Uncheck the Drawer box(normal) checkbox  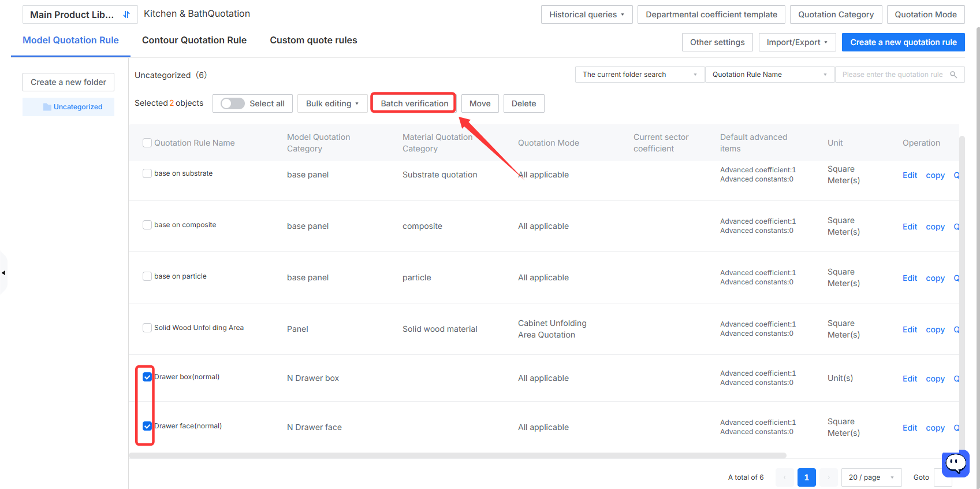coord(147,377)
